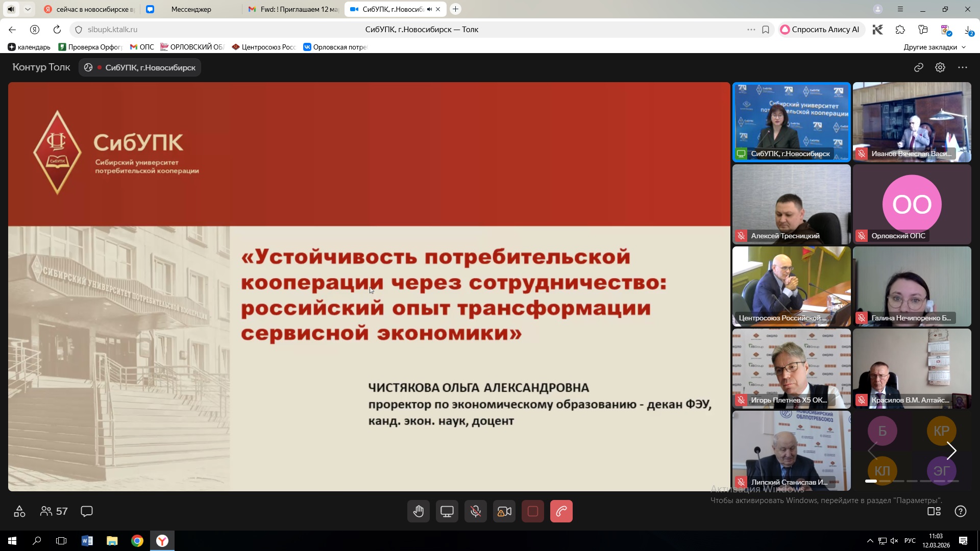Switch to the Fwd: Приглашаем Gmail tab
This screenshot has width=980, height=551.
293,9
